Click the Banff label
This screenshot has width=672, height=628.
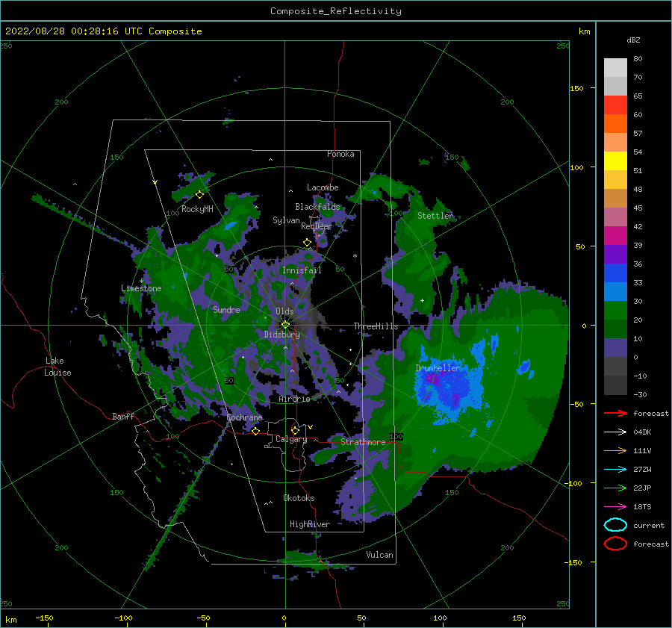point(123,417)
